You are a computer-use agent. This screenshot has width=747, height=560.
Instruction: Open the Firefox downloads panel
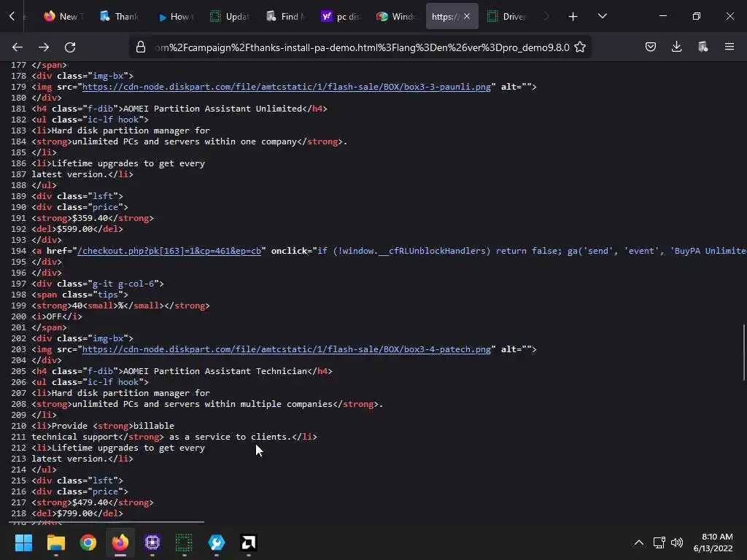point(676,47)
